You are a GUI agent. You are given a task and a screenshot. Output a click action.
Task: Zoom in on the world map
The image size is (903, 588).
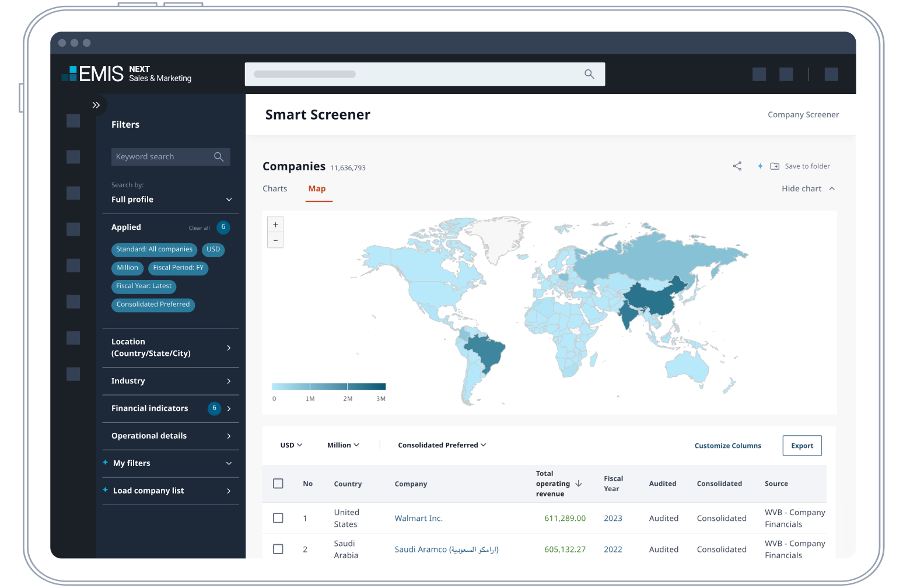point(275,225)
